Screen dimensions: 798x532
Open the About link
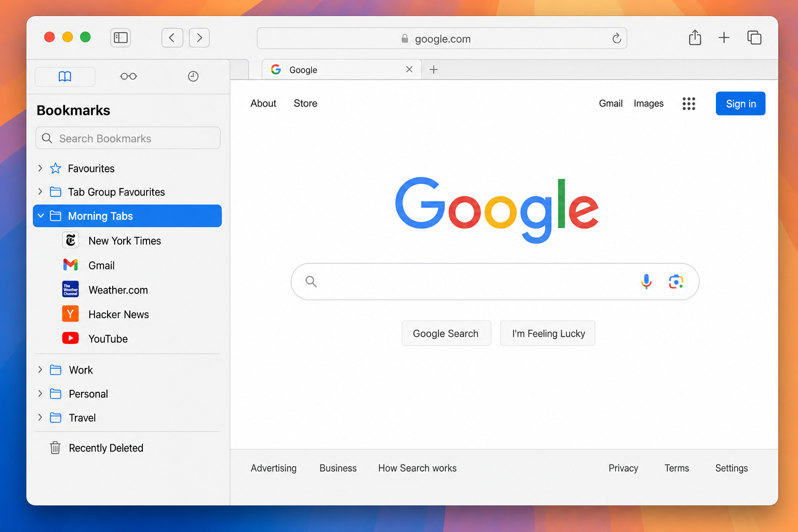tap(263, 103)
